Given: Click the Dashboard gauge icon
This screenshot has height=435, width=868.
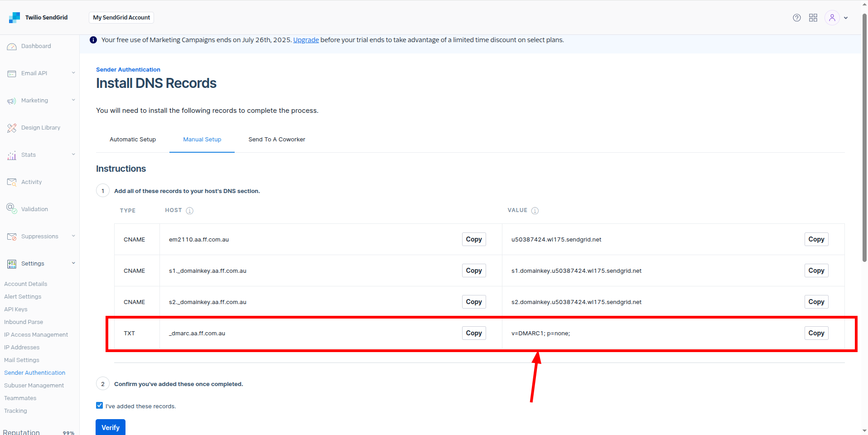Looking at the screenshot, I should point(12,46).
